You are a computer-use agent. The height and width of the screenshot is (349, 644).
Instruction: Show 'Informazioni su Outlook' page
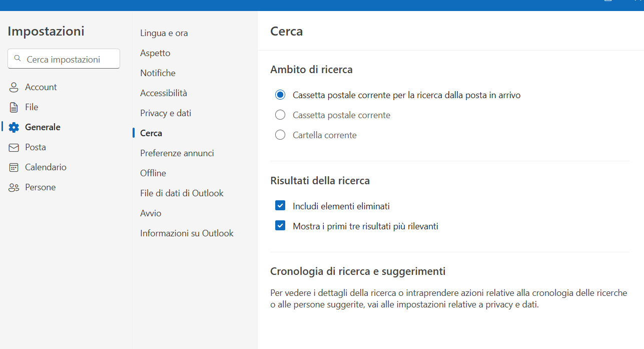tap(187, 233)
